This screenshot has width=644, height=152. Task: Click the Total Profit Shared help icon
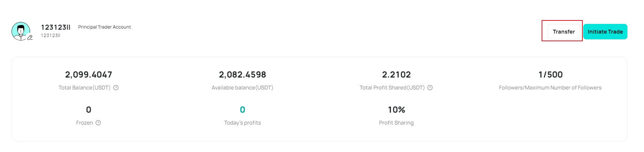[x=430, y=88]
